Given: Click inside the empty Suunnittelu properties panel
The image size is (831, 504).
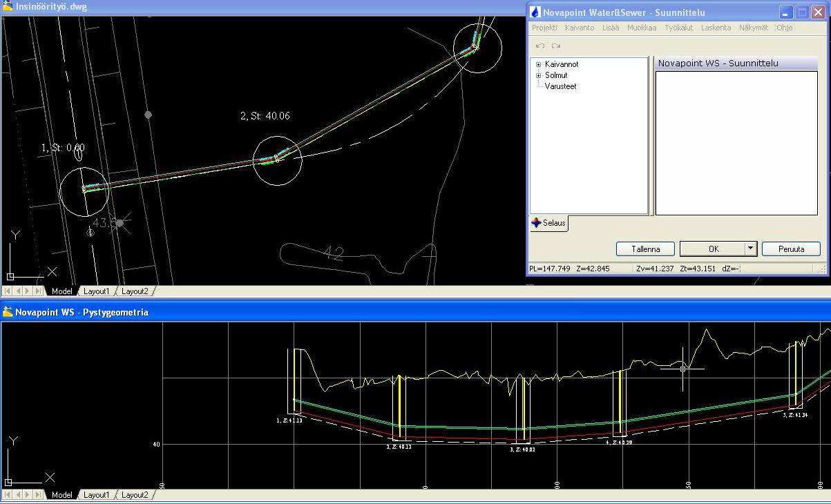Looking at the screenshot, I should click(736, 143).
